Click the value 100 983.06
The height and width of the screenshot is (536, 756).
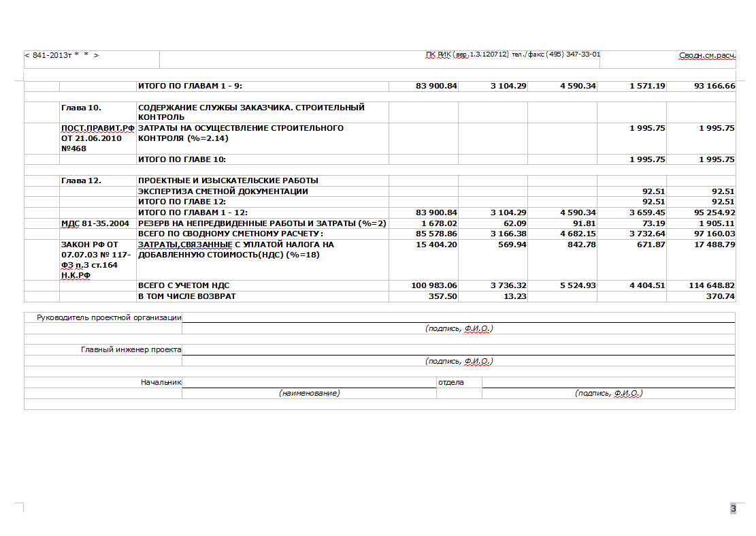coord(434,285)
